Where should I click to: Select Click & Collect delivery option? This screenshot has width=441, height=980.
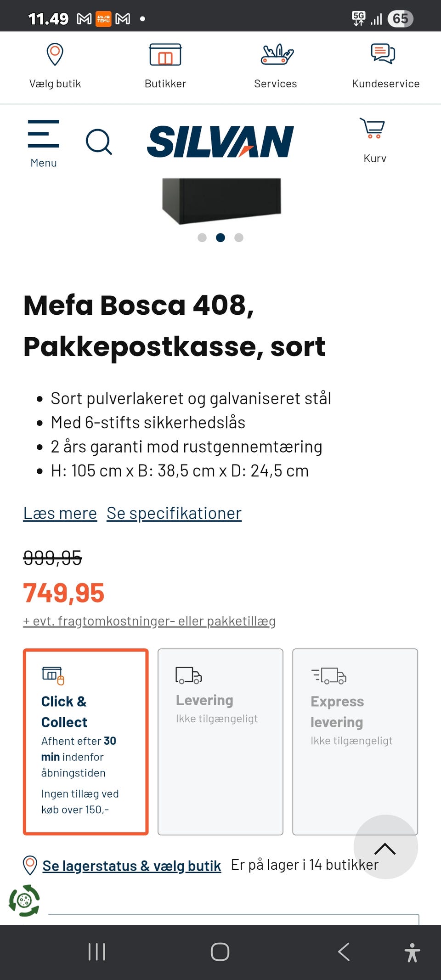pyautogui.click(x=86, y=741)
